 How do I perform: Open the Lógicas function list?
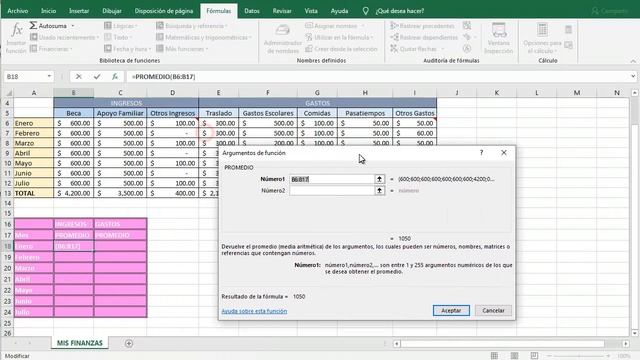pos(121,26)
